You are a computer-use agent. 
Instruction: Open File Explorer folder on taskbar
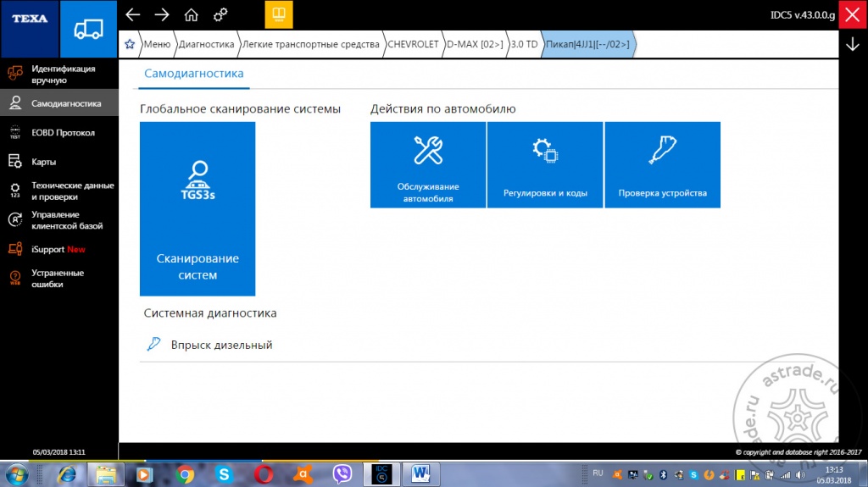coord(106,474)
